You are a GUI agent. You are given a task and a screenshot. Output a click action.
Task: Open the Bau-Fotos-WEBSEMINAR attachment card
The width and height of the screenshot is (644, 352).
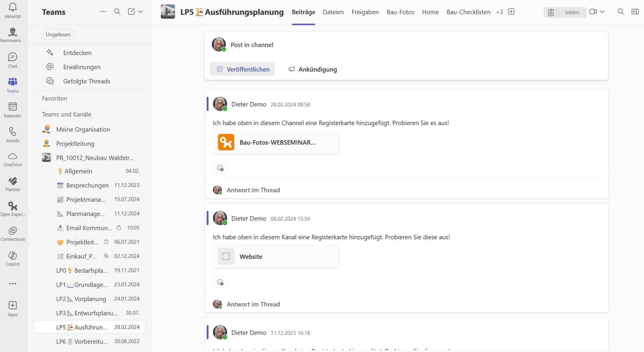point(276,143)
